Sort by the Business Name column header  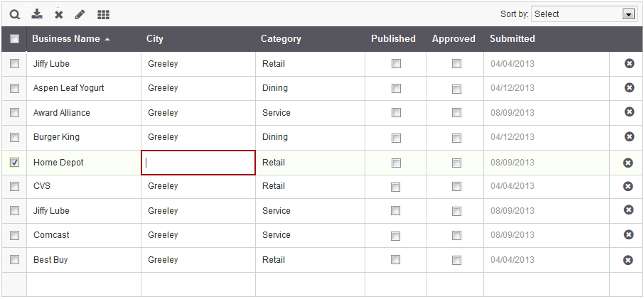coord(66,39)
